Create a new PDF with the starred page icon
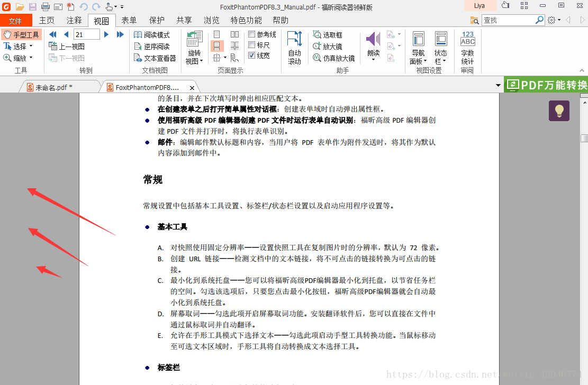588x385 pixels. click(70, 6)
